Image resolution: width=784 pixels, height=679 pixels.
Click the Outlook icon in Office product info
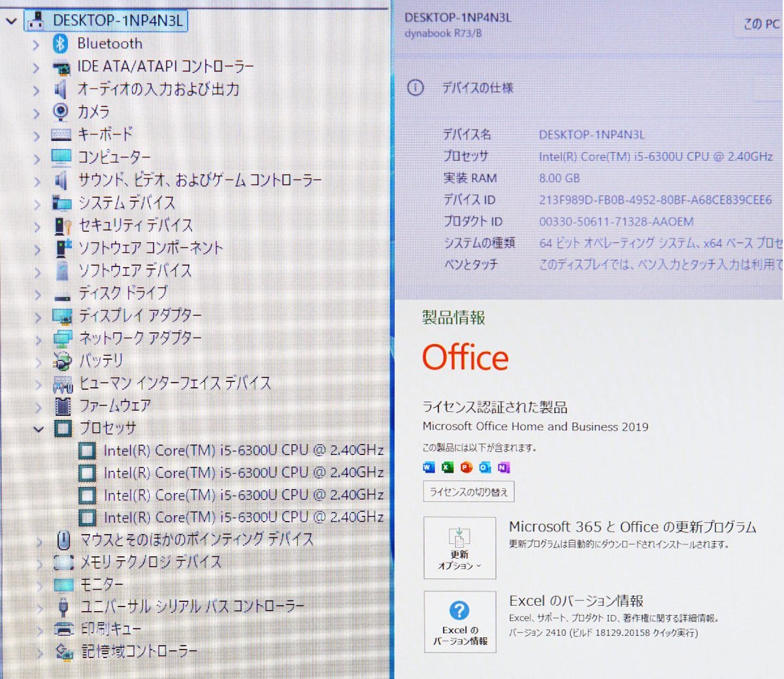click(x=485, y=467)
